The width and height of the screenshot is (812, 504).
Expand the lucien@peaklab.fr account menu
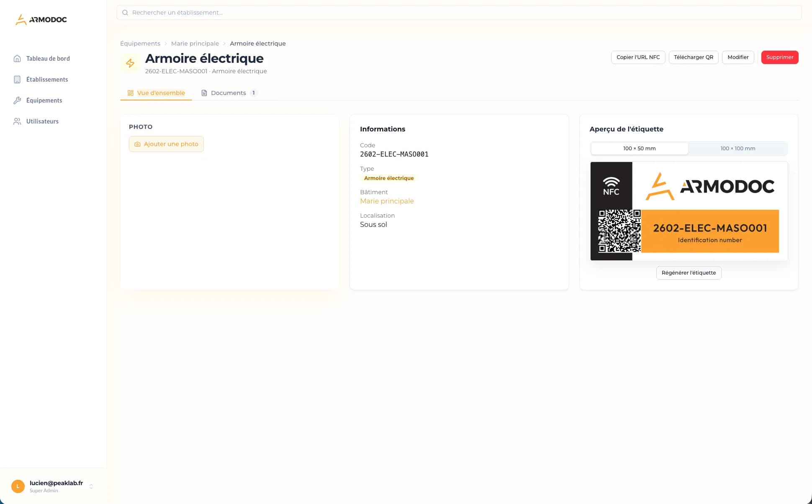[x=91, y=486]
